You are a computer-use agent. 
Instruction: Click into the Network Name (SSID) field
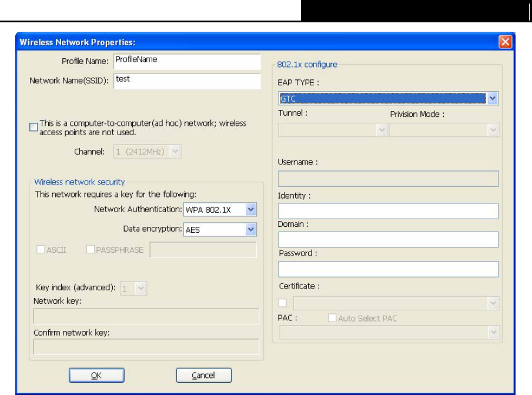pyautogui.click(x=187, y=81)
